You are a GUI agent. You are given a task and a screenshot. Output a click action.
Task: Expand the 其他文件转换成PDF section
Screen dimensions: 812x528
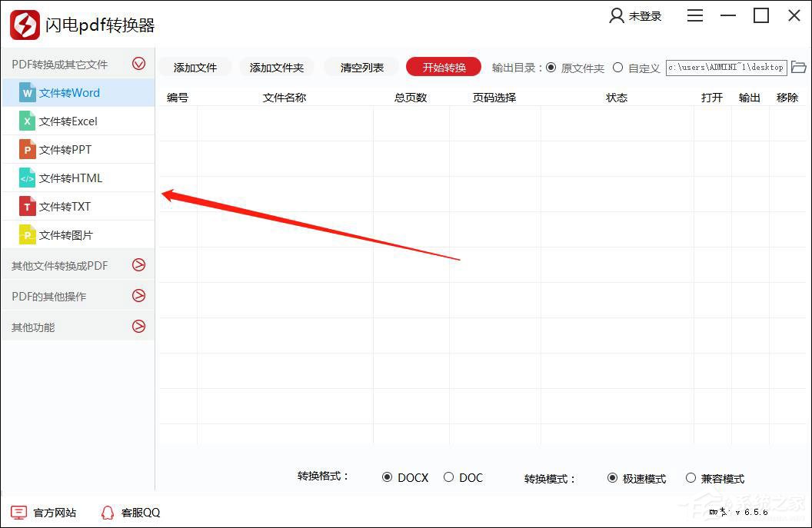click(139, 265)
